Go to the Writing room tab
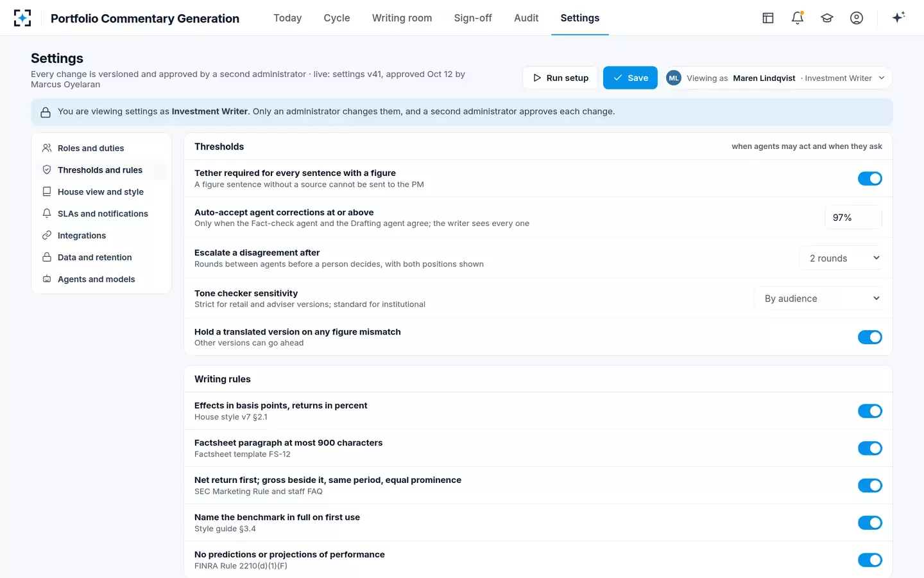The width and height of the screenshot is (924, 578). tap(402, 18)
